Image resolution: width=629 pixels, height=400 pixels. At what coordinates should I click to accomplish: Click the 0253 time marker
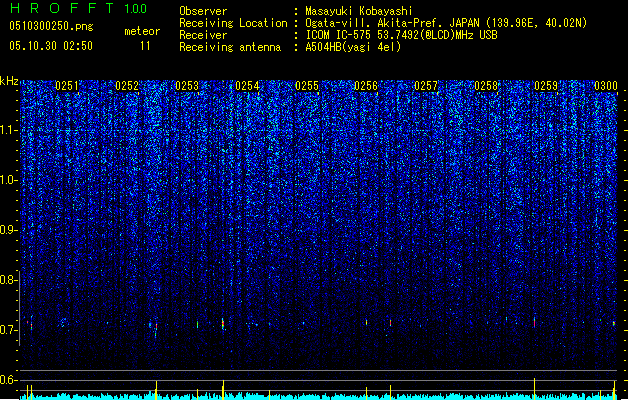[x=187, y=86]
